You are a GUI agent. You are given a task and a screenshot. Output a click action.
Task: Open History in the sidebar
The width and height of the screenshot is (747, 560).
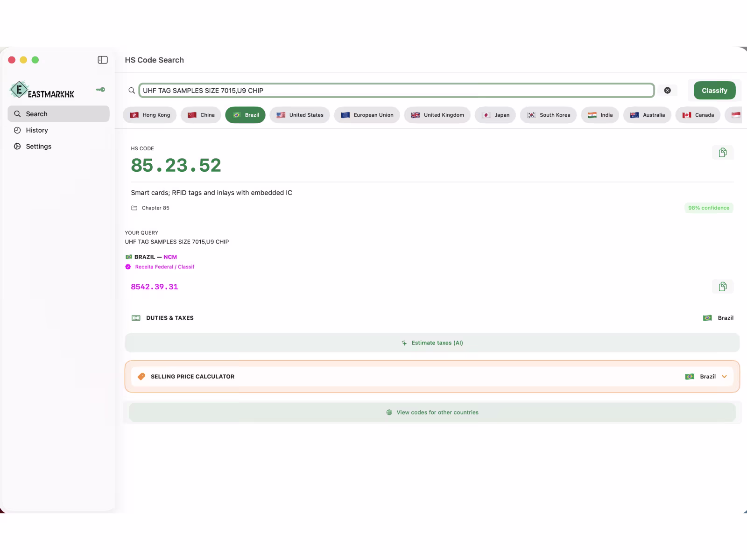pos(59,130)
